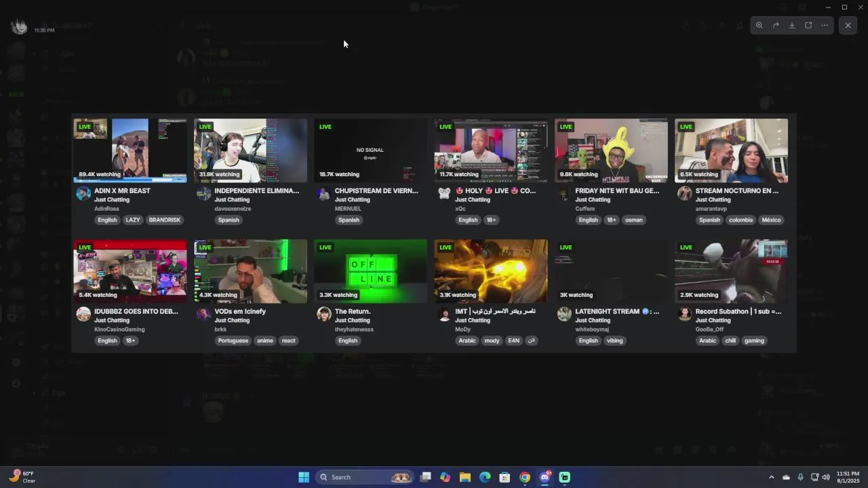Open the Windows Start menu
Viewport: 868px width, 488px height.
tap(304, 477)
